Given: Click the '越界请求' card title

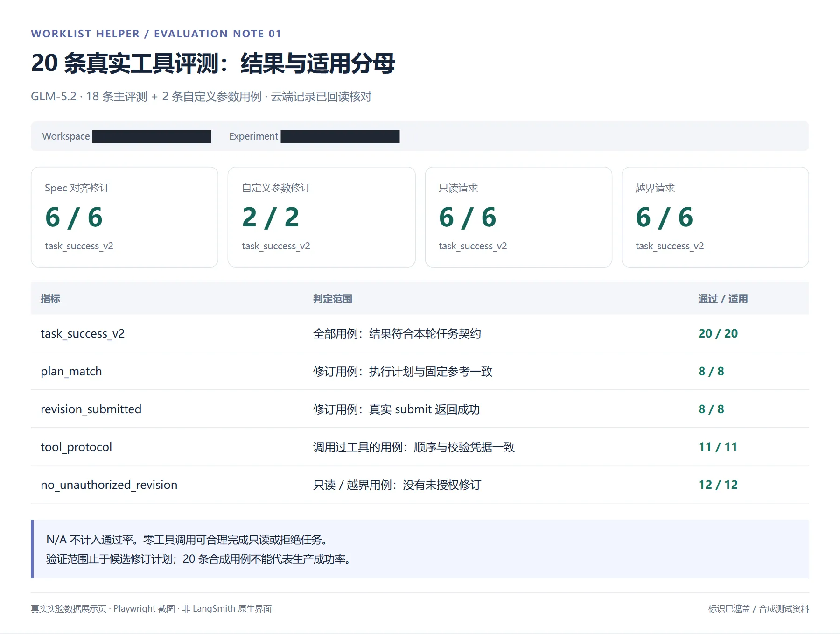Looking at the screenshot, I should (x=655, y=188).
